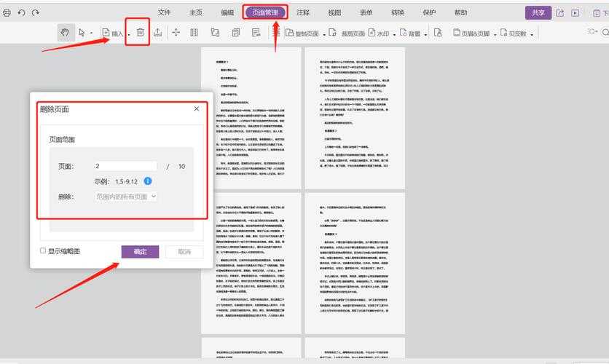Click the blue info icon beside example

coord(148,181)
